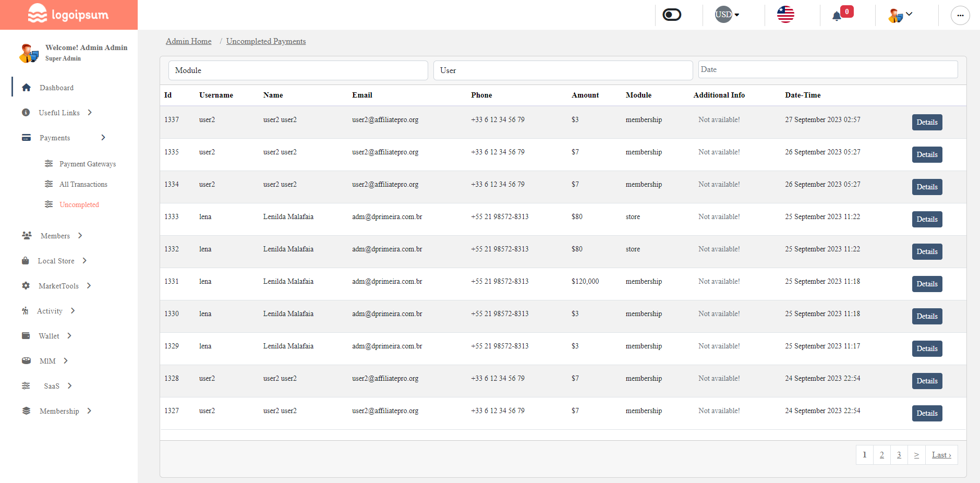Screen dimensions: 980x483
Task: Click the US flag language icon
Action: click(x=785, y=15)
